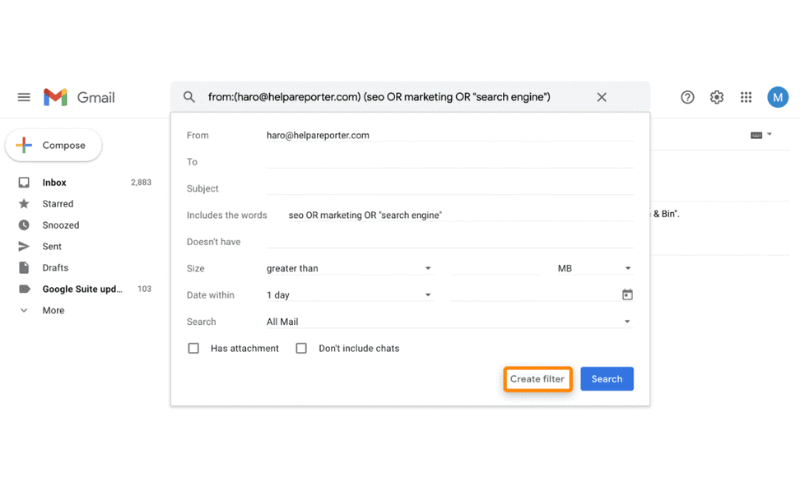This screenshot has width=800, height=500.
Task: Click the Inbox tray icon
Action: pyautogui.click(x=24, y=182)
